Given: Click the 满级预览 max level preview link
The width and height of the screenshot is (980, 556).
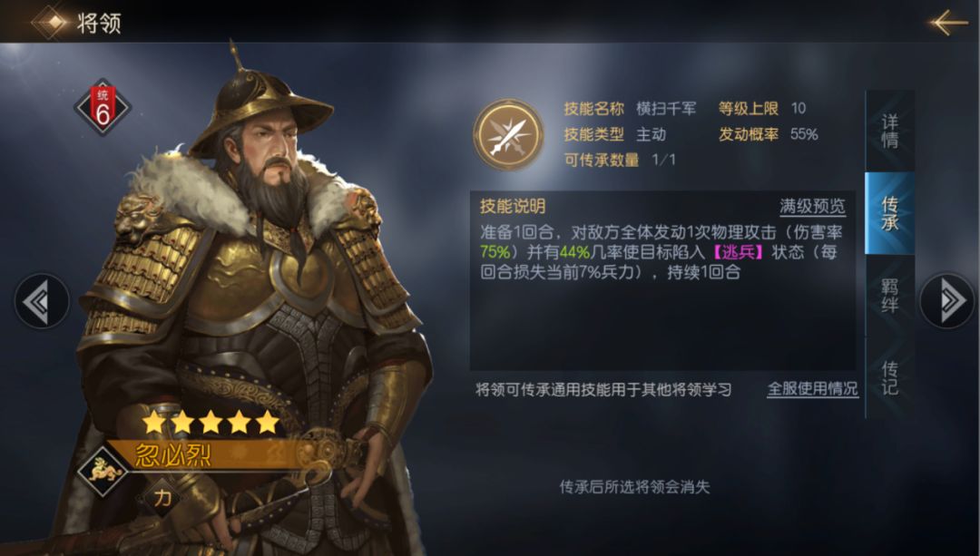Looking at the screenshot, I should 812,207.
